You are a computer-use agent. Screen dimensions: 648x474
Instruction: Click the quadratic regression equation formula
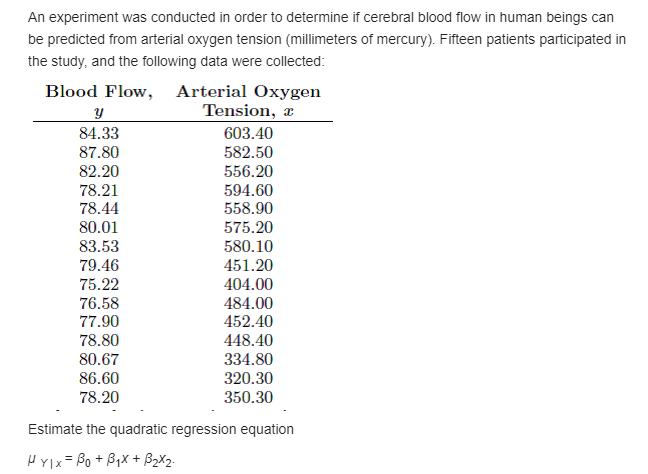(x=102, y=460)
